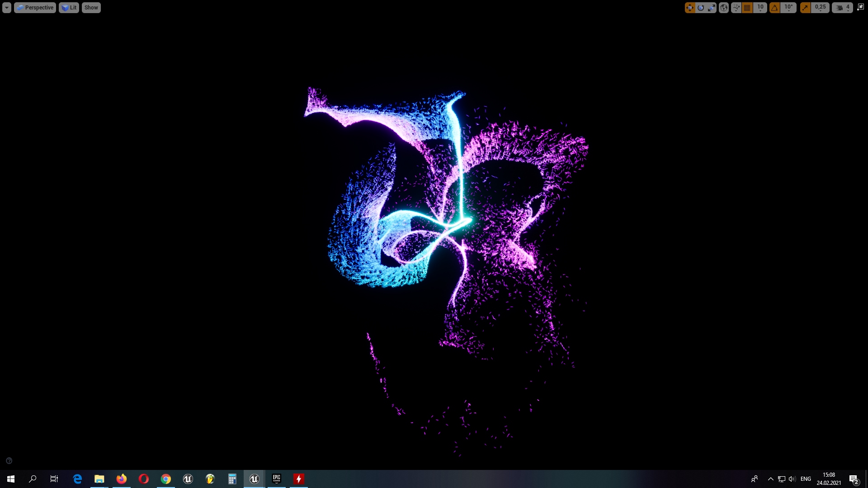Open the Lit view mode menu
Screen dimensions: 868x488
(x=69, y=8)
